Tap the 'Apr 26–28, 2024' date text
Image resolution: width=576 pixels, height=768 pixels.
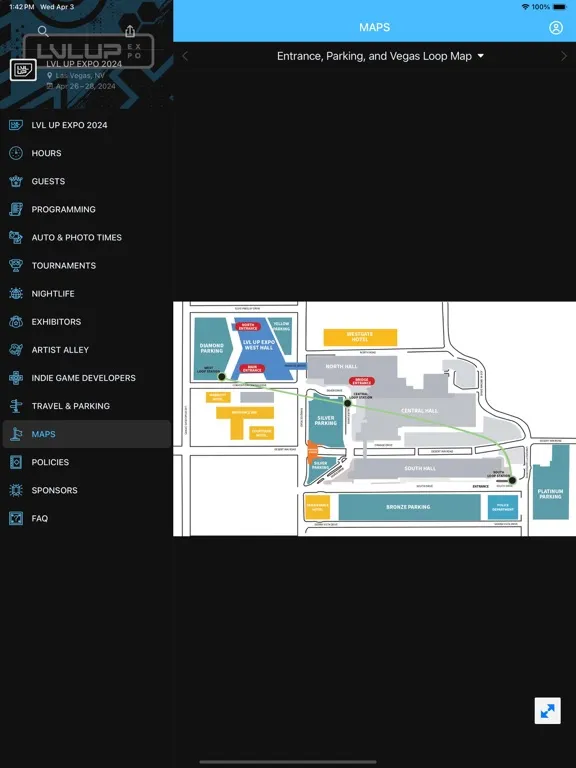(86, 86)
